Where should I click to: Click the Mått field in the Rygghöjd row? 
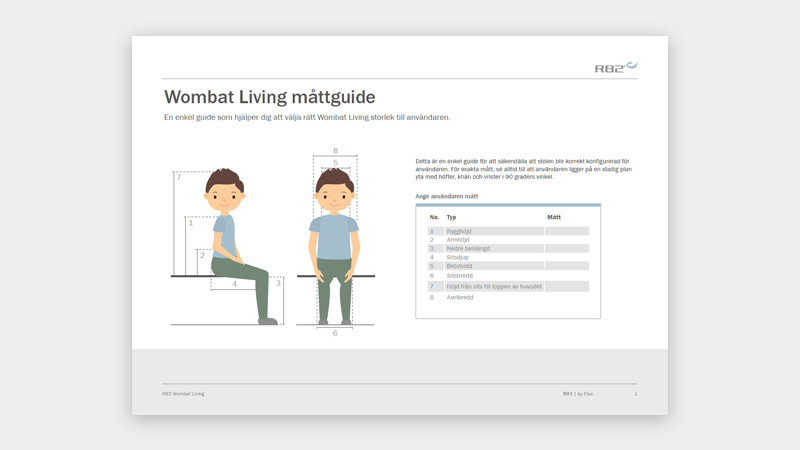pos(567,231)
